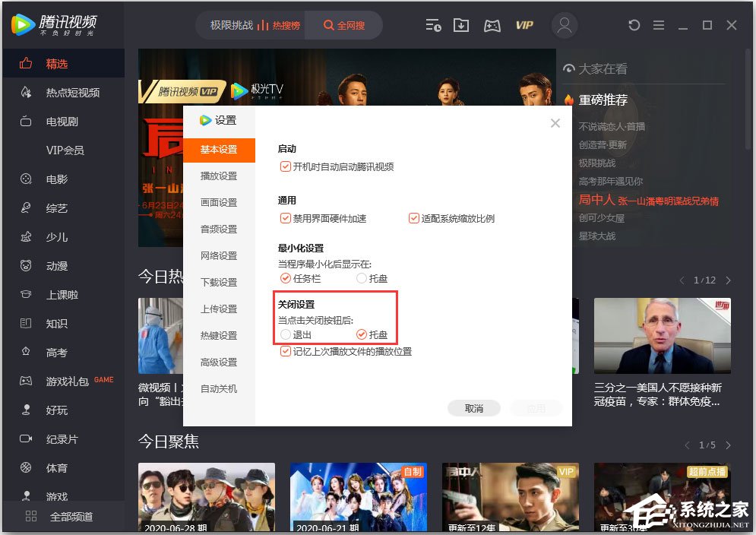
Task: Click the circular refresh icon
Action: 634,25
